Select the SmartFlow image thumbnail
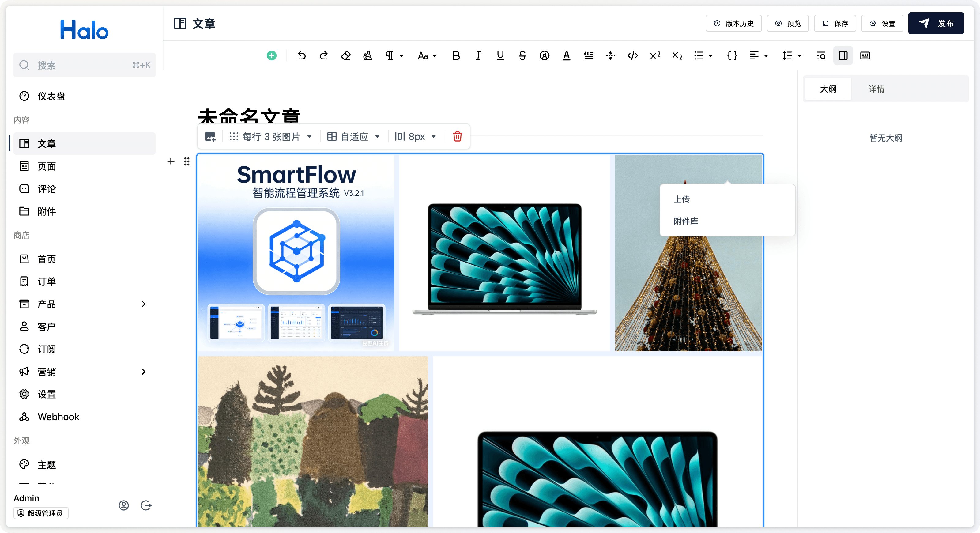The image size is (980, 533). pos(296,253)
